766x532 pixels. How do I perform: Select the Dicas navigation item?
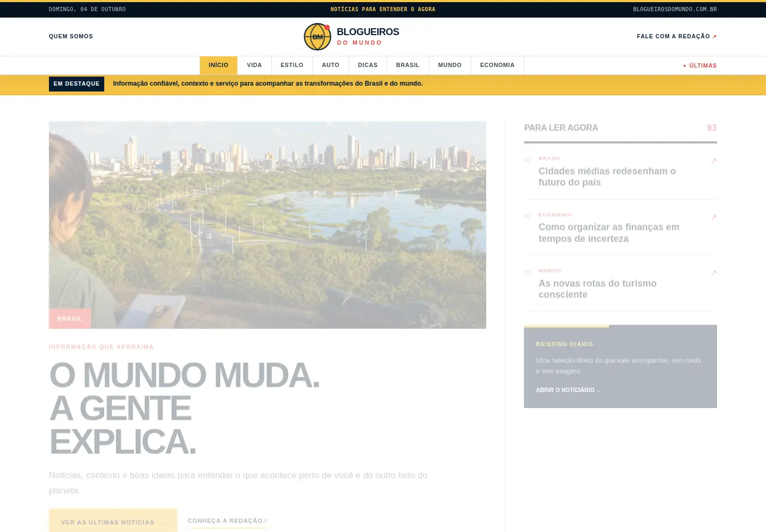[368, 65]
